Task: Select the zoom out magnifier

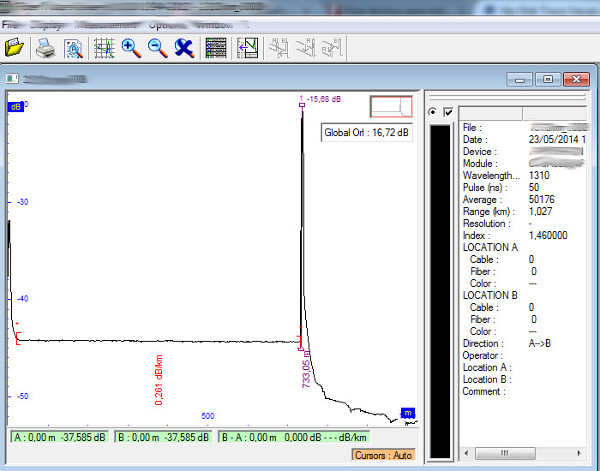Action: (x=158, y=48)
